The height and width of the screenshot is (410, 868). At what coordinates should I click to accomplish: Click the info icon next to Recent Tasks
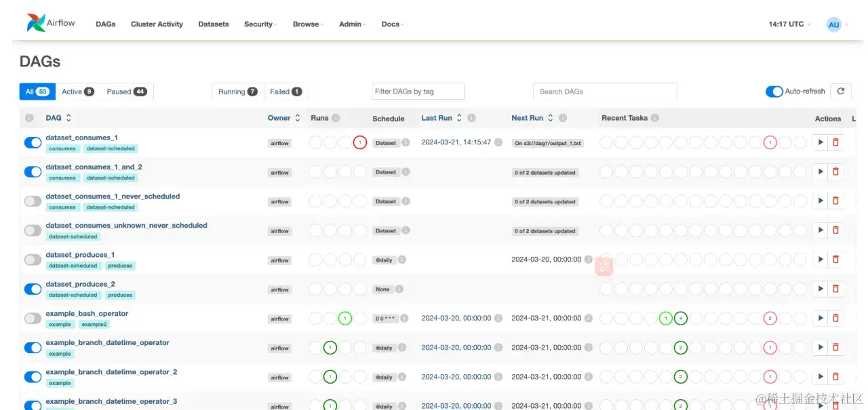(x=655, y=118)
